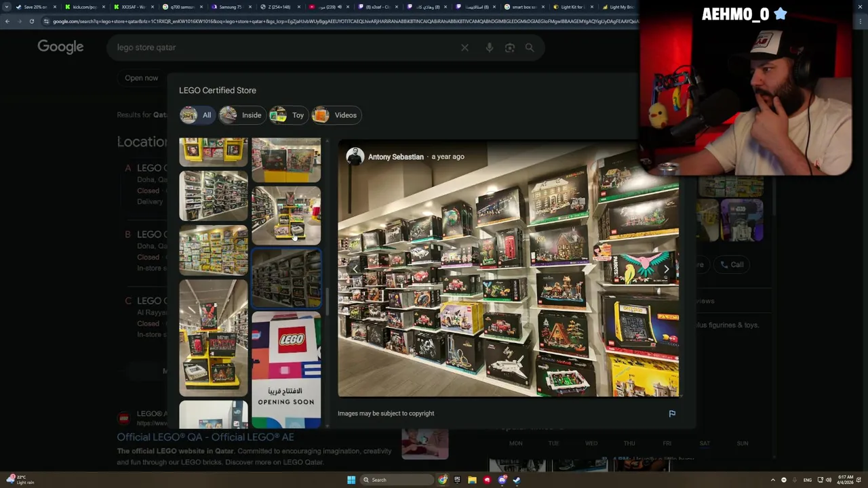Open Chrome from the taskbar
The image size is (868, 488).
(443, 480)
